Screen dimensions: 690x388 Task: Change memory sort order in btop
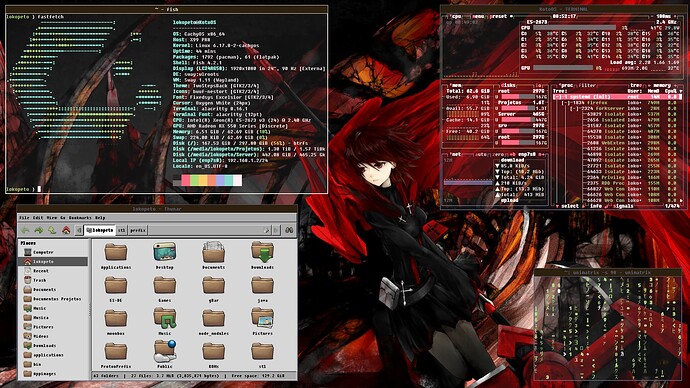[x=661, y=85]
